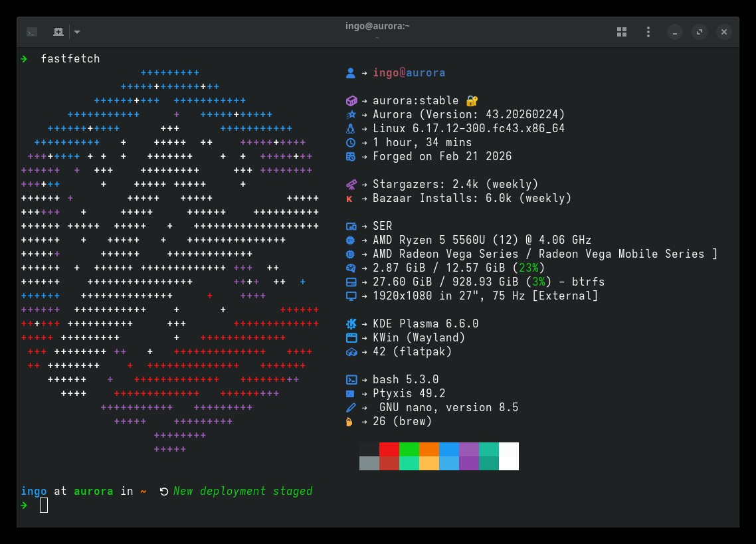
Task: Click the beer mug icon beside 26 (brew)
Action: click(350, 422)
